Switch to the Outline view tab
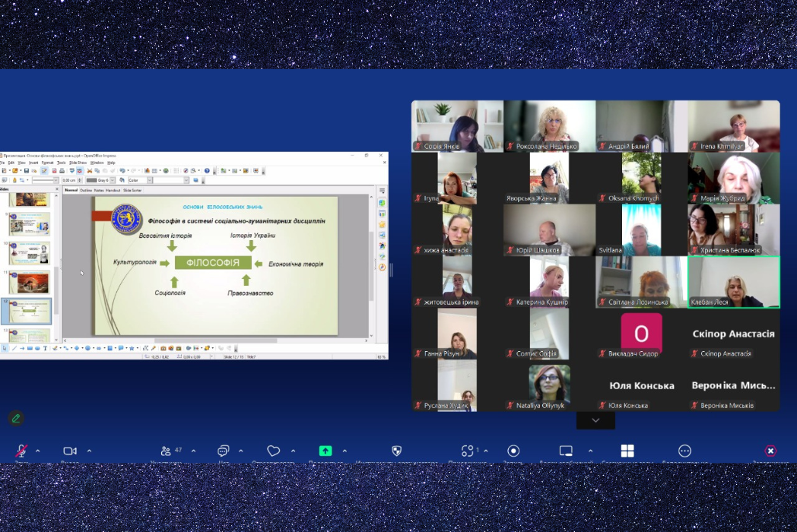This screenshot has width=797, height=532. (86, 190)
